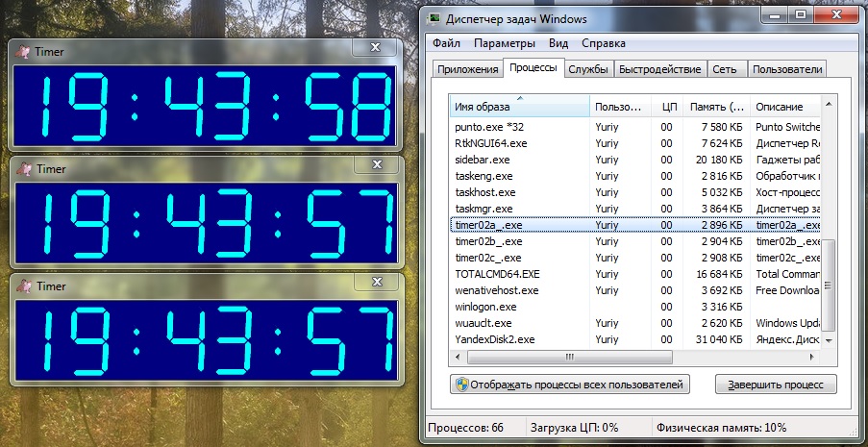Viewport: 868px width, 447px height.
Task: Click the Task Manager title bar icon
Action: pos(435,19)
